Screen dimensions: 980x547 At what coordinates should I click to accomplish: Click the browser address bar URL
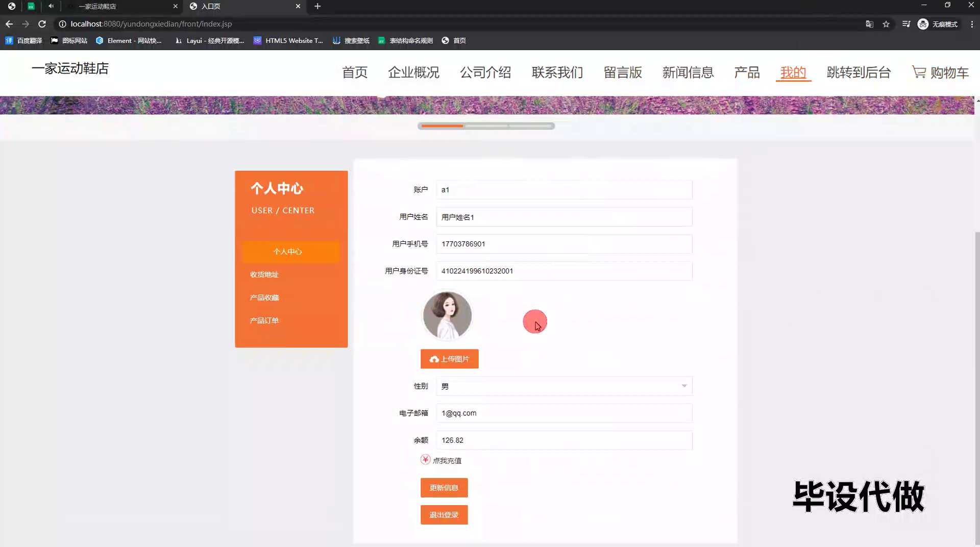coord(151,24)
